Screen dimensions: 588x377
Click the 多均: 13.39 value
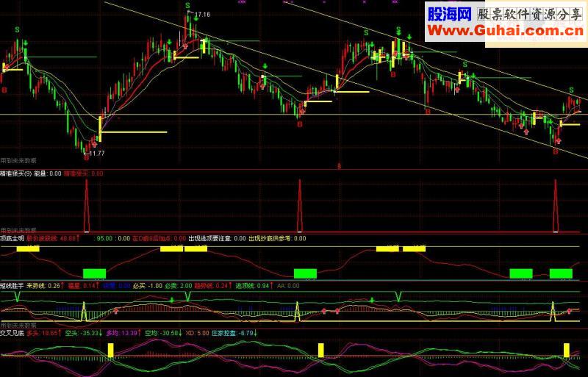click(123, 333)
